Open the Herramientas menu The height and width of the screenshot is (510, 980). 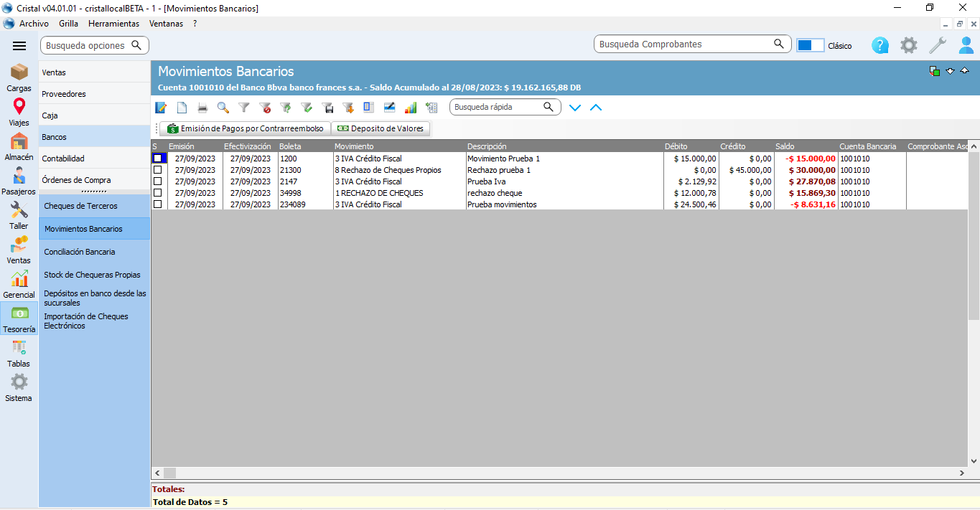point(113,24)
